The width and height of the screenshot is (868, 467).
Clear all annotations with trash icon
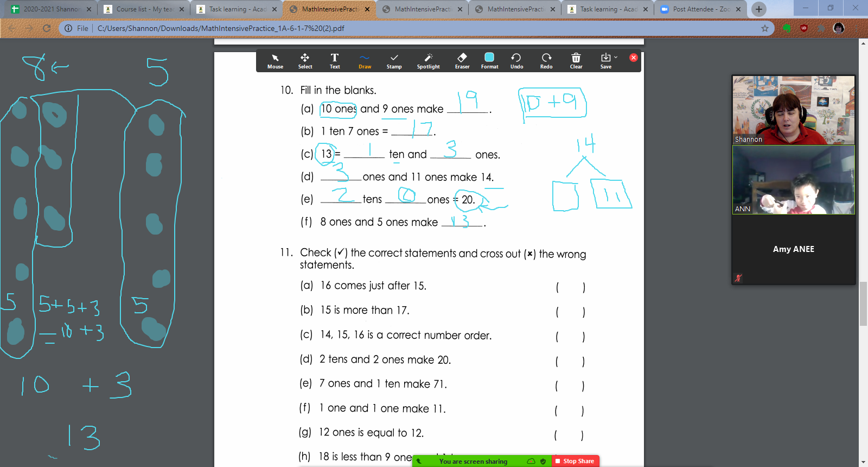pyautogui.click(x=576, y=61)
